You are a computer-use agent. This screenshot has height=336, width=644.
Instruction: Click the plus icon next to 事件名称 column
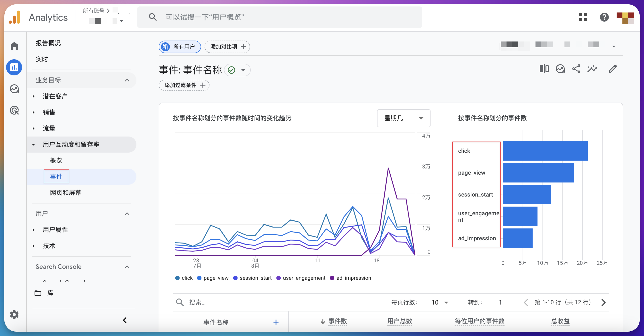click(276, 322)
